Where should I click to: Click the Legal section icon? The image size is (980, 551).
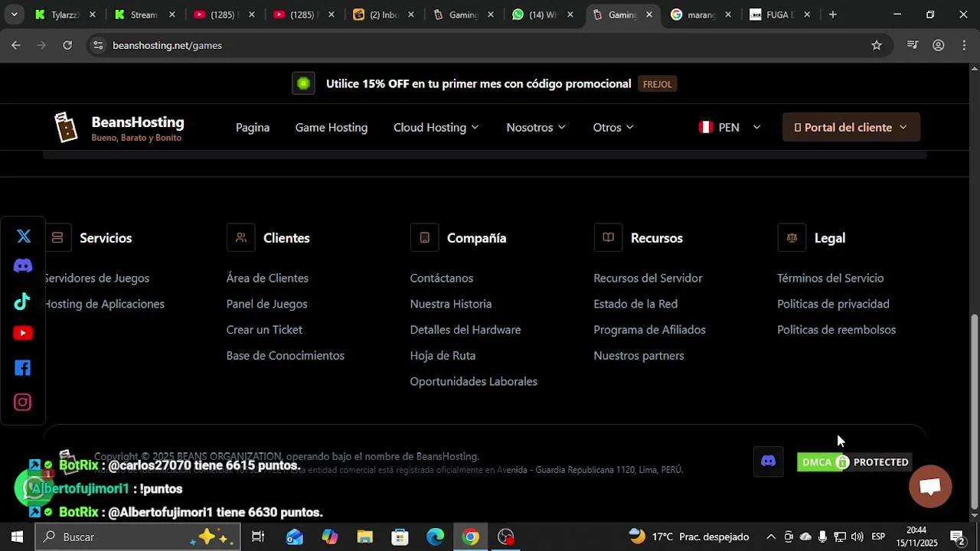coord(792,238)
